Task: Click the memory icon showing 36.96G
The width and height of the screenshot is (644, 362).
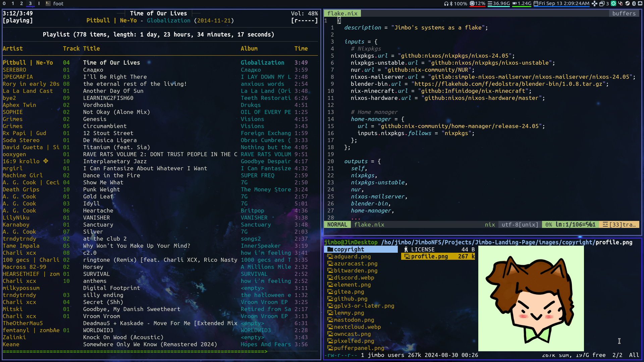Action: click(490, 4)
